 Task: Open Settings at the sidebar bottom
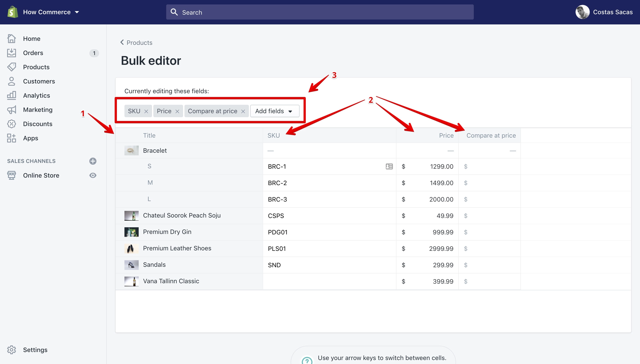(x=35, y=350)
